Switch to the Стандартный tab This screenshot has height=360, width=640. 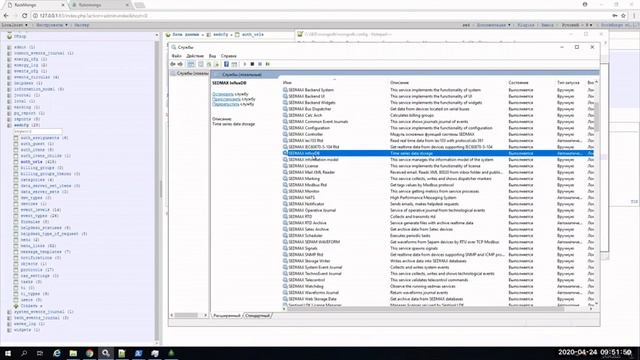pyautogui.click(x=258, y=316)
